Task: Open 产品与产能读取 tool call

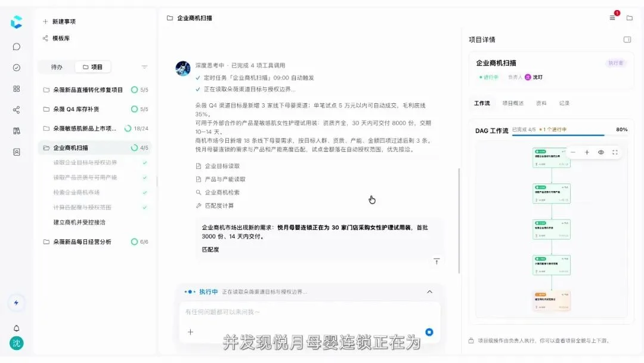Action: [x=221, y=179]
